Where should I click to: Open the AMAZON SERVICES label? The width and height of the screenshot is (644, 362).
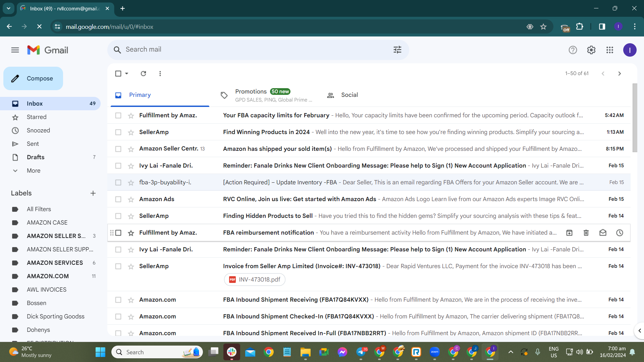(x=55, y=263)
